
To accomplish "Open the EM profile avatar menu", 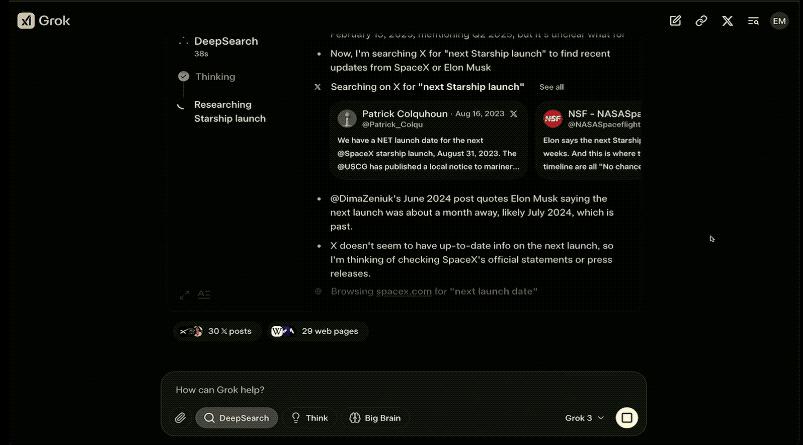I will [779, 20].
